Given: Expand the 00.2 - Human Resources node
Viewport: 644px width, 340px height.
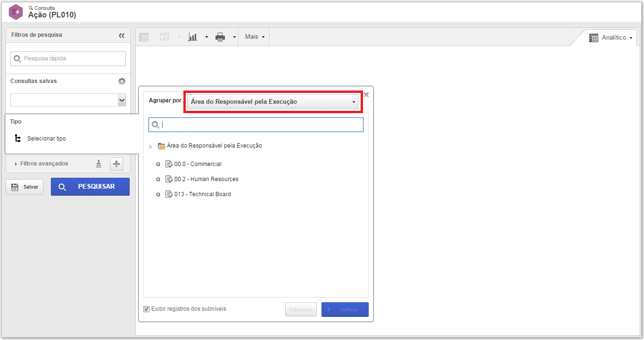Looking at the screenshot, I should [158, 179].
